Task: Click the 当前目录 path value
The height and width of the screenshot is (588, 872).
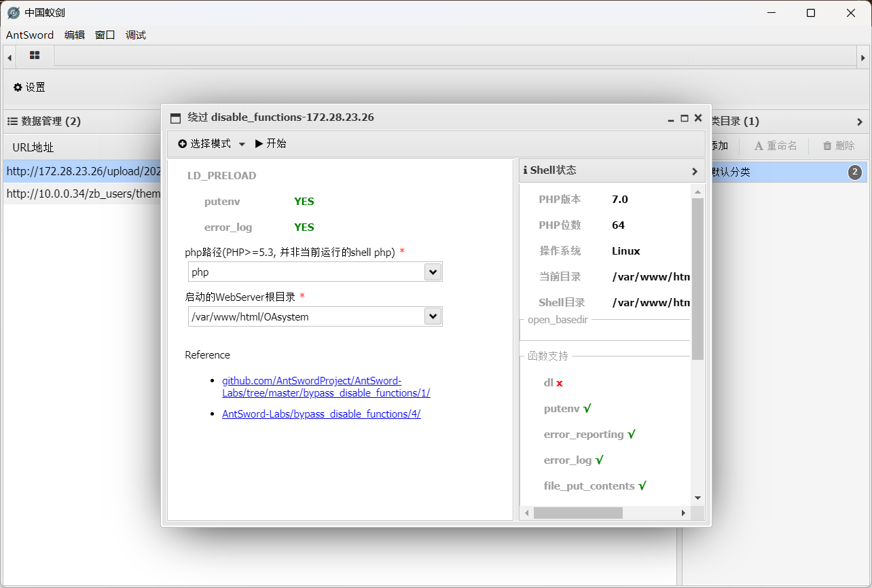Action: (x=651, y=277)
